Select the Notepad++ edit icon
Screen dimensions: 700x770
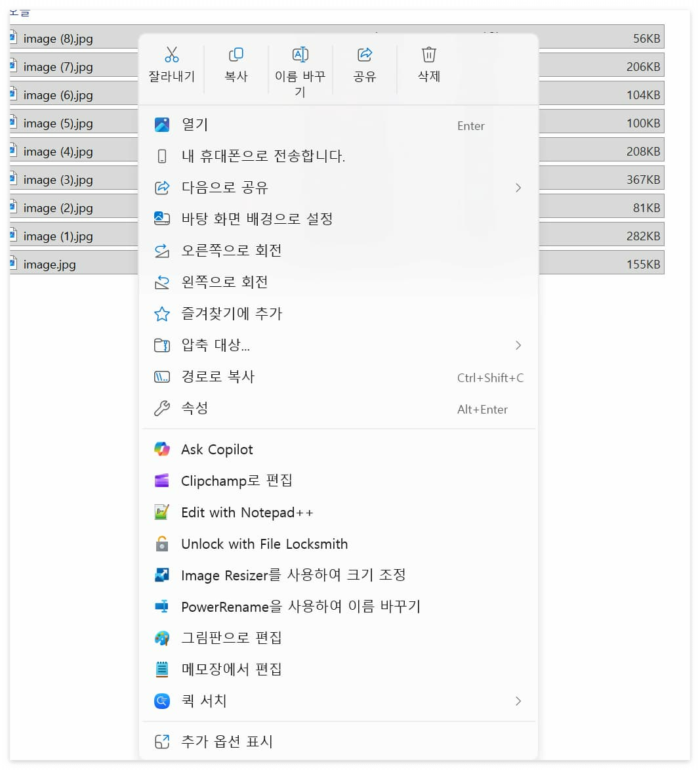(x=161, y=512)
